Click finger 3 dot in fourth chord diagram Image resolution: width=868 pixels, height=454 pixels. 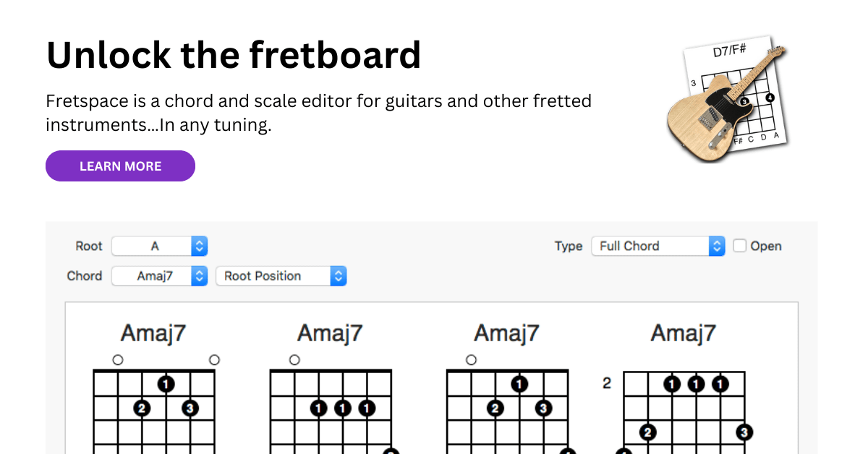click(744, 433)
